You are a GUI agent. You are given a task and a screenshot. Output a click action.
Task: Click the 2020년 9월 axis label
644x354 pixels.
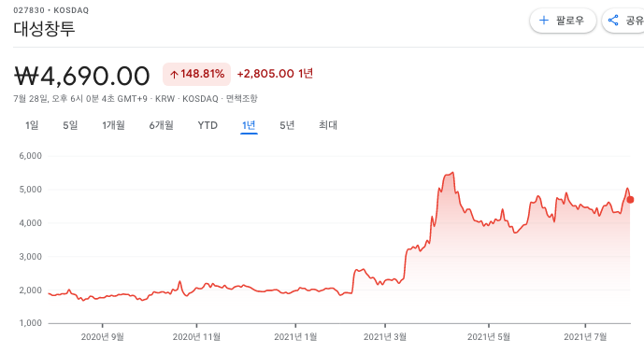click(x=102, y=337)
